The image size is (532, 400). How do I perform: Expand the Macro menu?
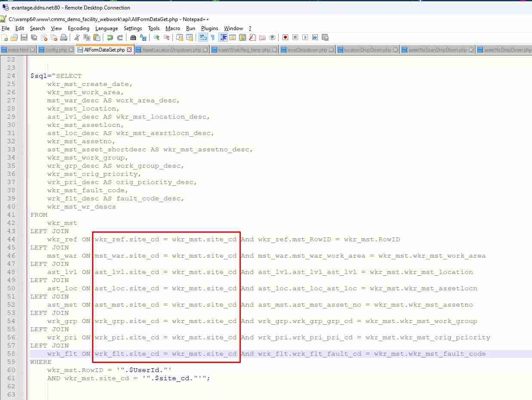pyautogui.click(x=173, y=28)
